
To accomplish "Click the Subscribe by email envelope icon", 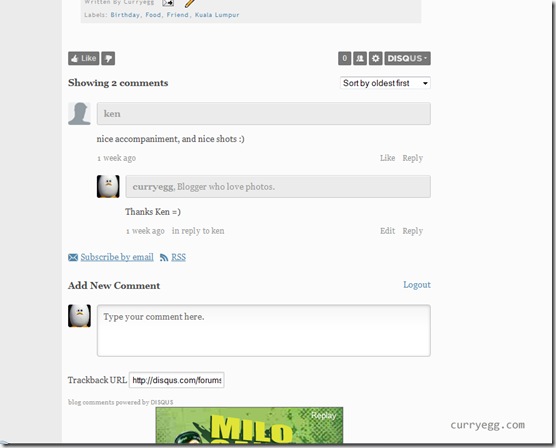I will [73, 257].
